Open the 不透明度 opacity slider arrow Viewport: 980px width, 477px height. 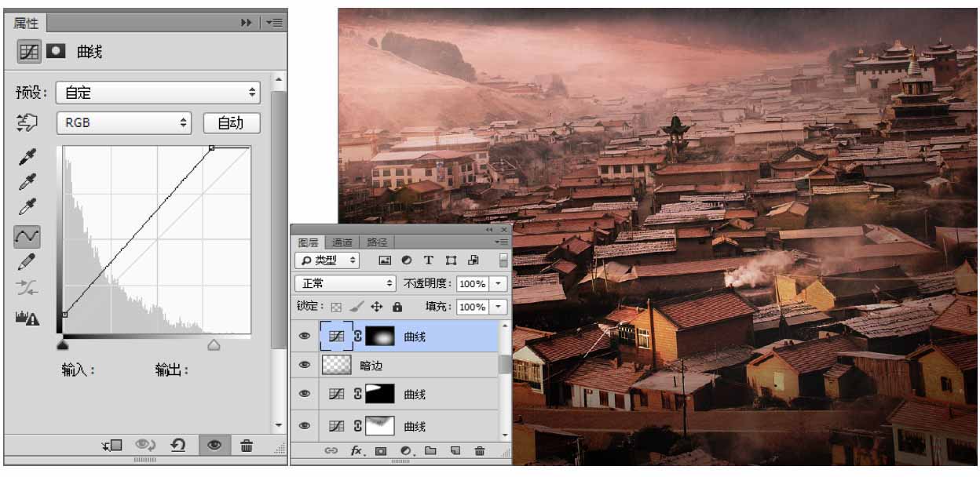pos(499,283)
